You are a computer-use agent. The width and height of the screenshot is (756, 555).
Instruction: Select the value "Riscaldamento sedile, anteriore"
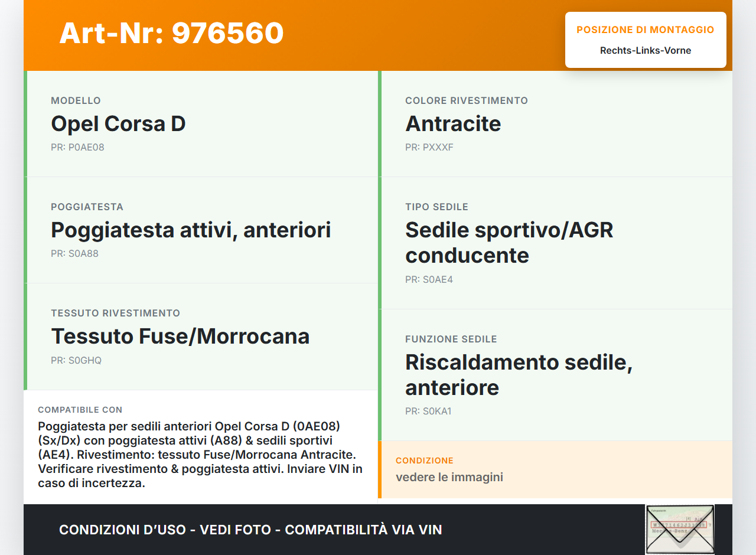519,374
